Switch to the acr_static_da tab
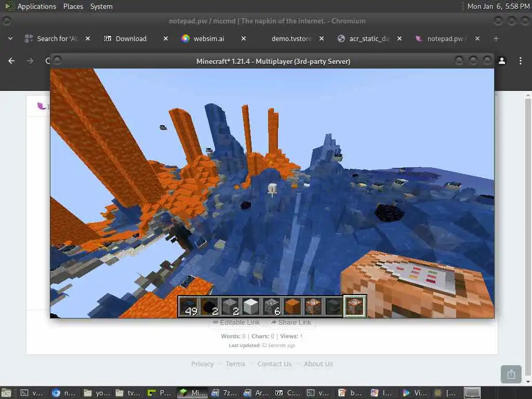Screen dimensions: 532x399 (365, 38)
